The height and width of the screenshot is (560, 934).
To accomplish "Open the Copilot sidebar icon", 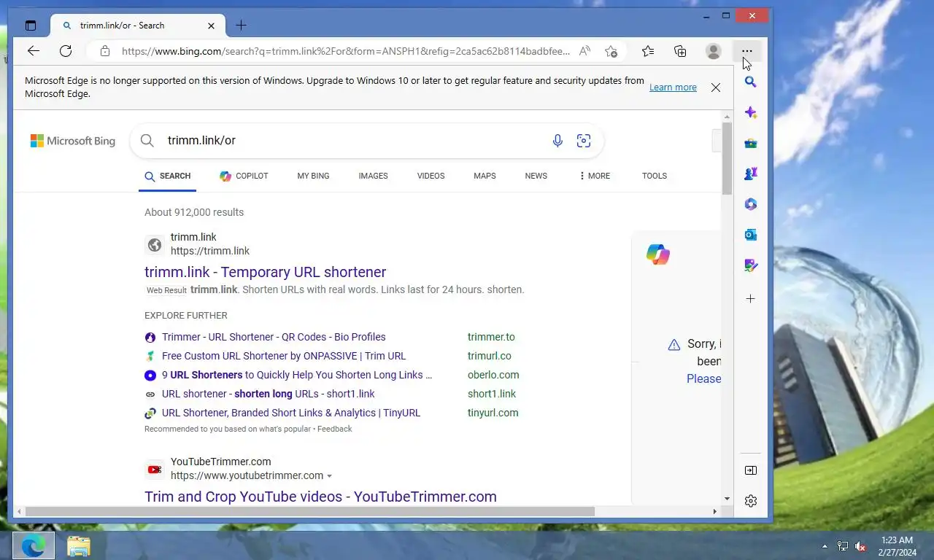I will (750, 113).
